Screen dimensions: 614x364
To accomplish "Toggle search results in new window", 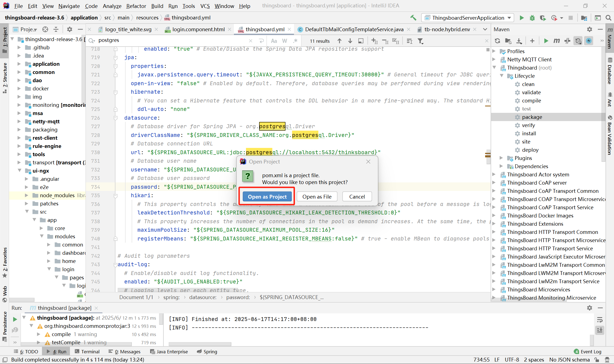I will [x=361, y=41].
